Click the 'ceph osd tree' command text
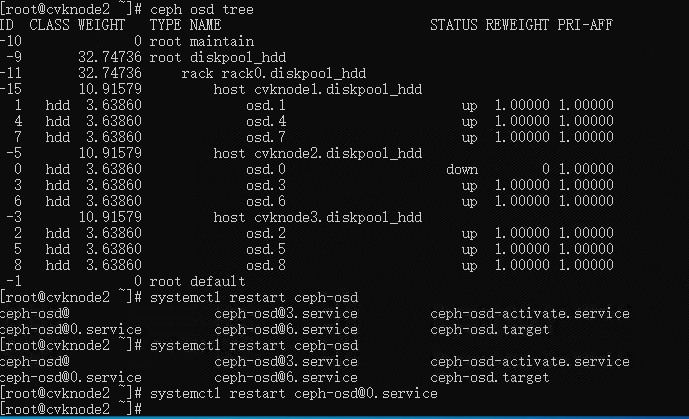Viewport: 689px width, 419px height. 201,10
